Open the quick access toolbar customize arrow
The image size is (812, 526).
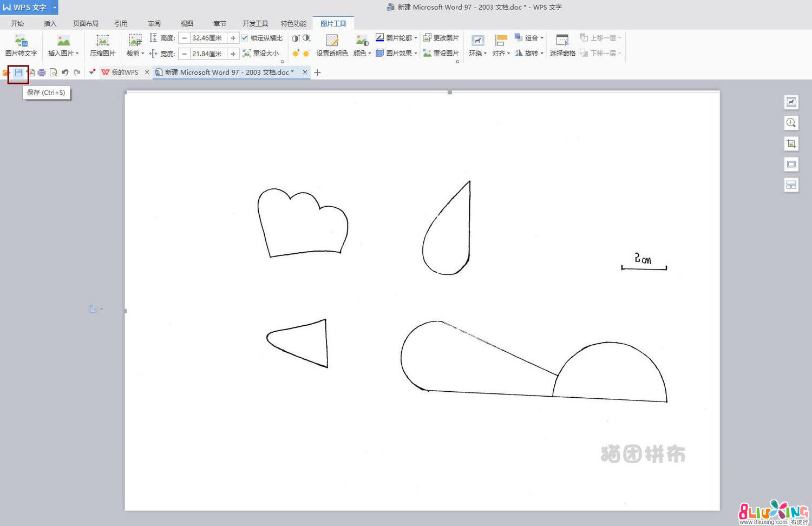point(92,73)
